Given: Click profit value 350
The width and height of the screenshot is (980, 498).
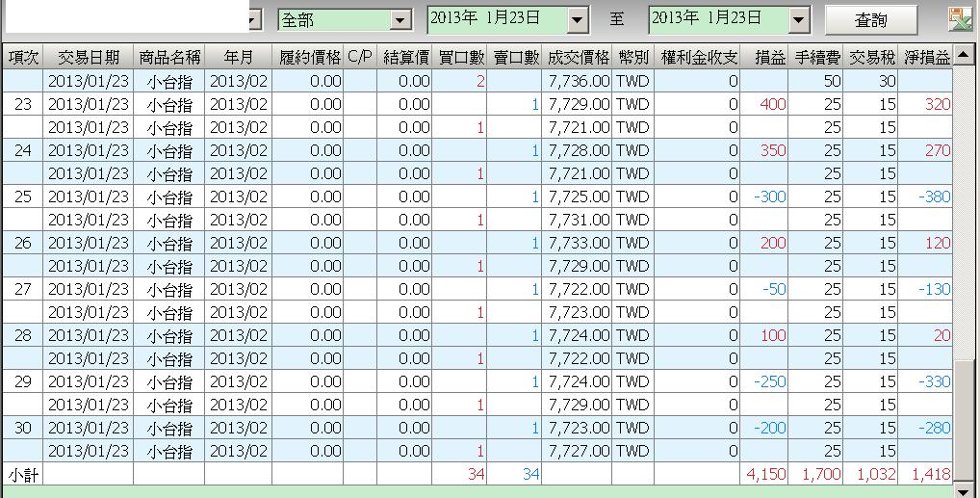Looking at the screenshot, I should [x=773, y=150].
